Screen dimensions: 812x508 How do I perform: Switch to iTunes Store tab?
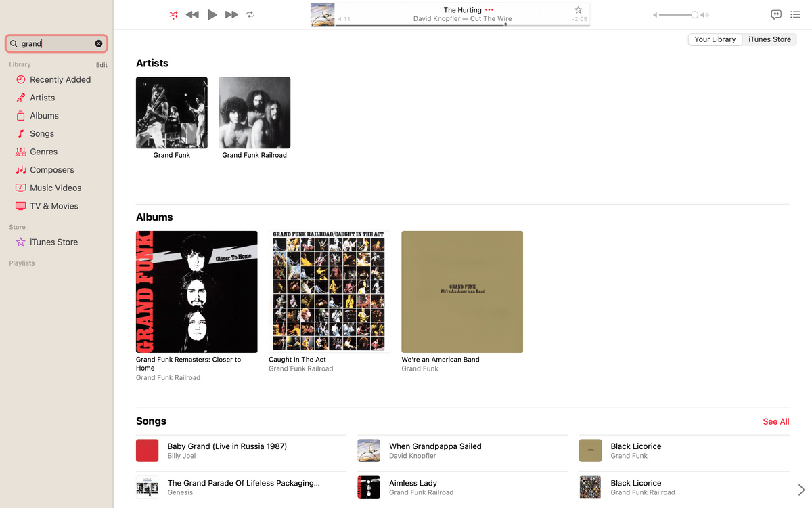pos(769,39)
